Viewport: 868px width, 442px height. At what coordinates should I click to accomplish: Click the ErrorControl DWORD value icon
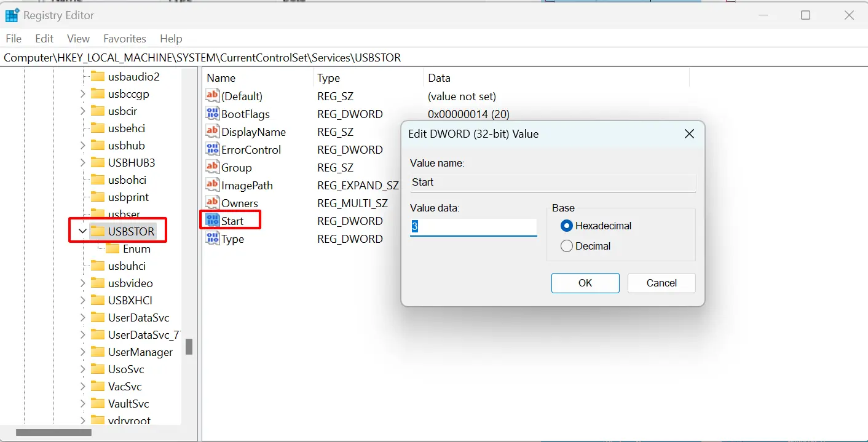[x=212, y=149]
